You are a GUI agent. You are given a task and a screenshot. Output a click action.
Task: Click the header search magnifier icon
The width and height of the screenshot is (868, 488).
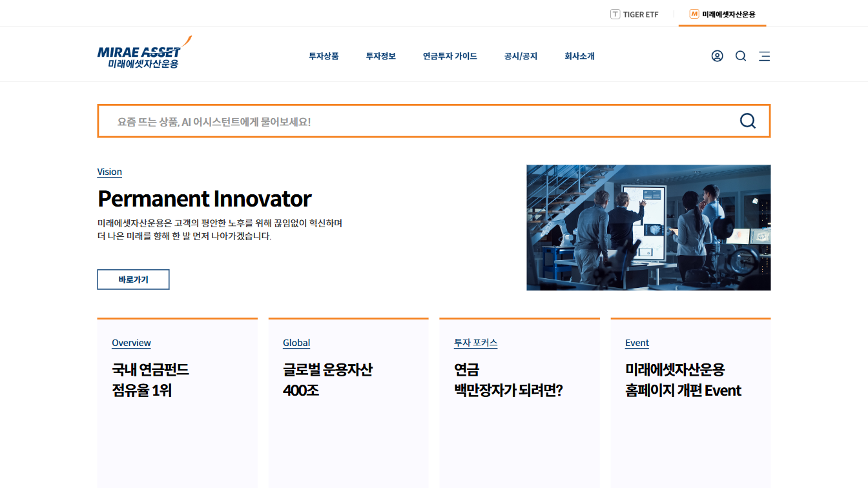tap(741, 56)
